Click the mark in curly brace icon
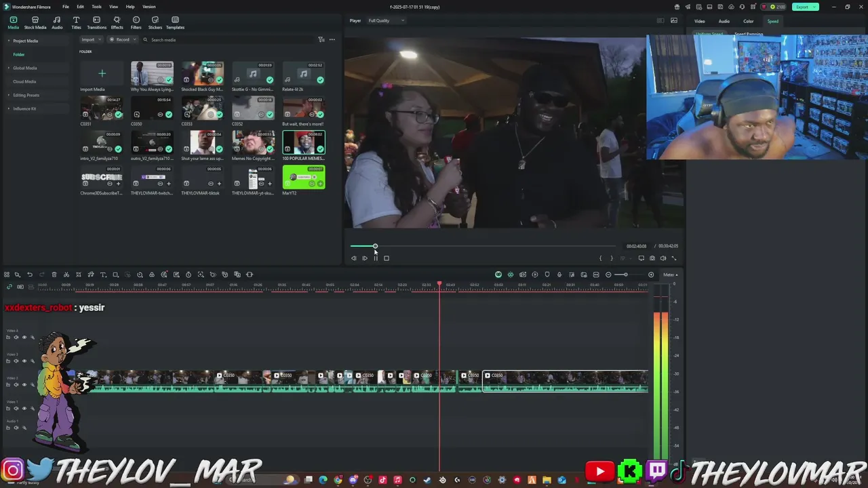 point(600,258)
